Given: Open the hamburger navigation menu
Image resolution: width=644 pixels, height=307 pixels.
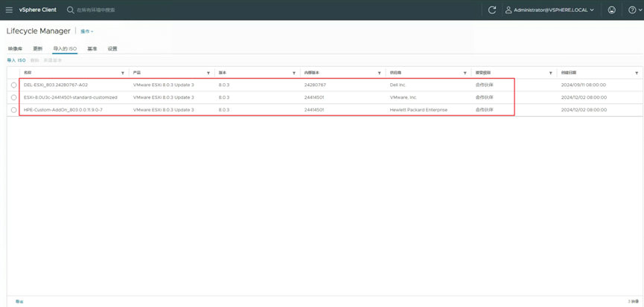Looking at the screenshot, I should tap(9, 10).
